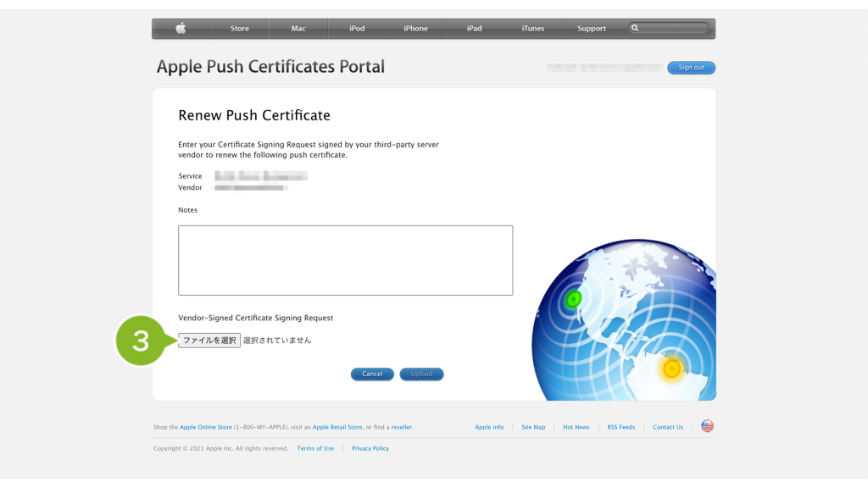This screenshot has width=868, height=488.
Task: Go to iPod section in navbar
Action: pyautogui.click(x=357, y=29)
